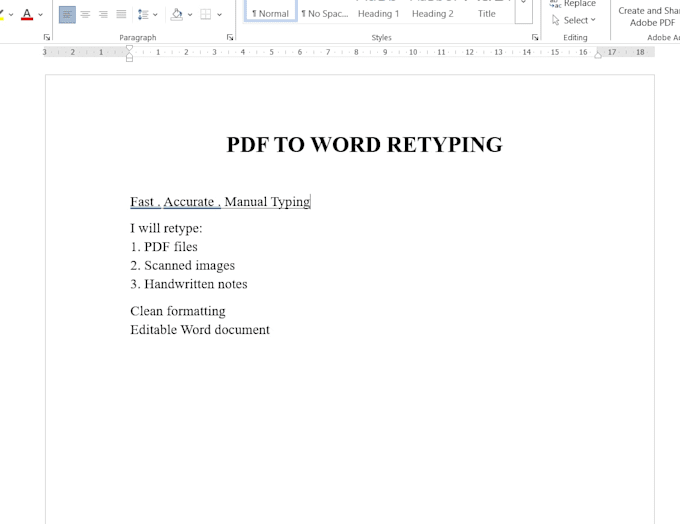Apply the Heading 2 style

pos(433,13)
